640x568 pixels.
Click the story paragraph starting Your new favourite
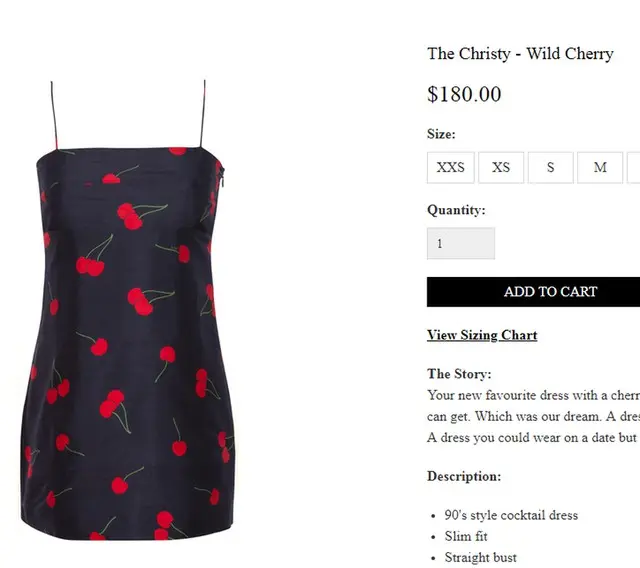(x=533, y=416)
